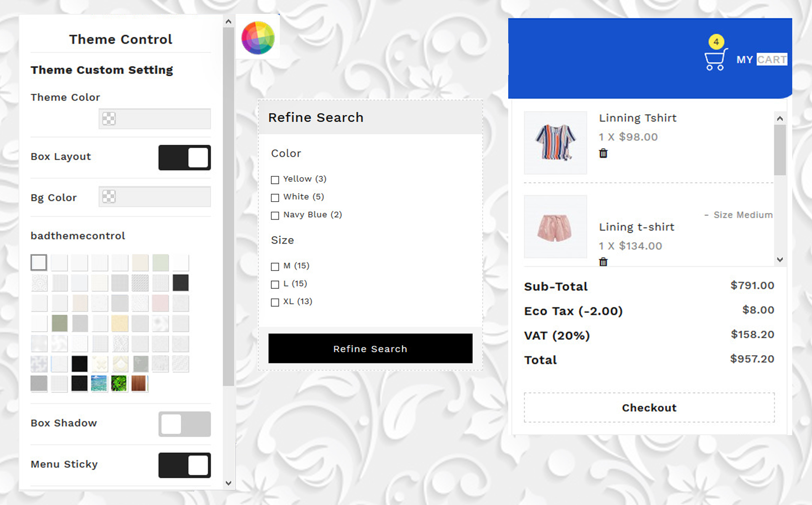Select the pale yellow pattern swatch
The image size is (812, 505).
119,323
